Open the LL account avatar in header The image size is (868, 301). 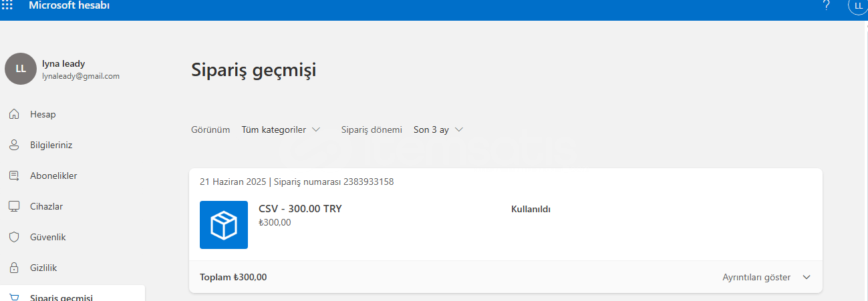click(x=859, y=5)
